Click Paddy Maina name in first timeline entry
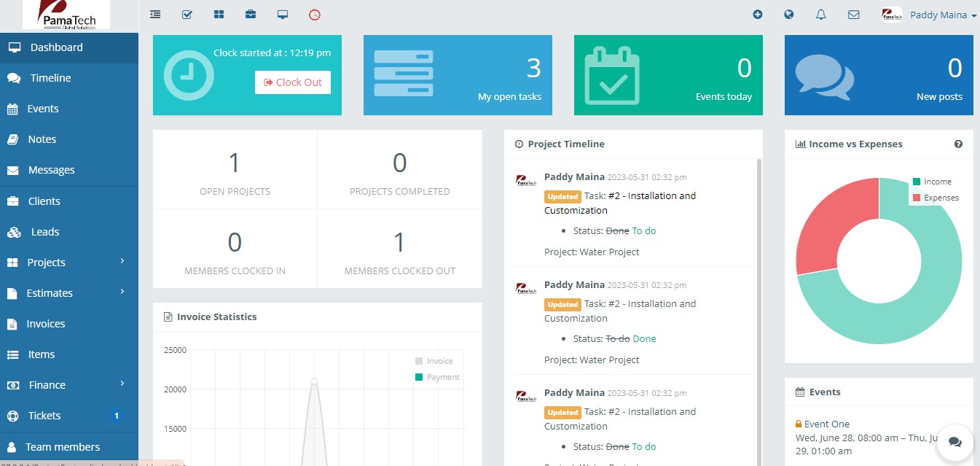This screenshot has height=466, width=980. (574, 176)
